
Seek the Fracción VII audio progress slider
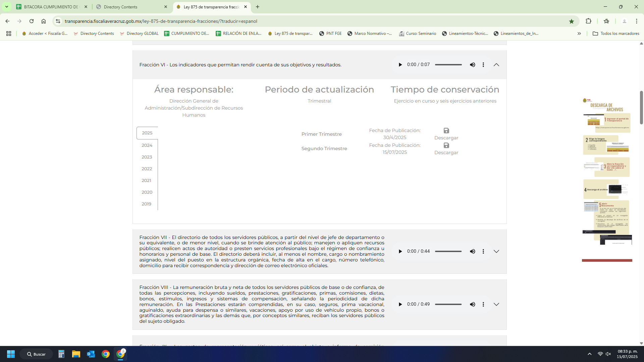tap(448, 251)
